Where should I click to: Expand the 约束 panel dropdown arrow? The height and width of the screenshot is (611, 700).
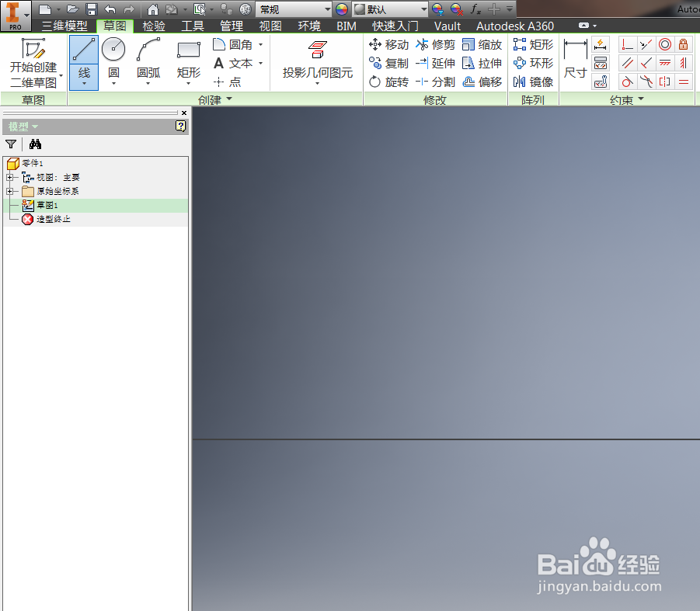[642, 99]
